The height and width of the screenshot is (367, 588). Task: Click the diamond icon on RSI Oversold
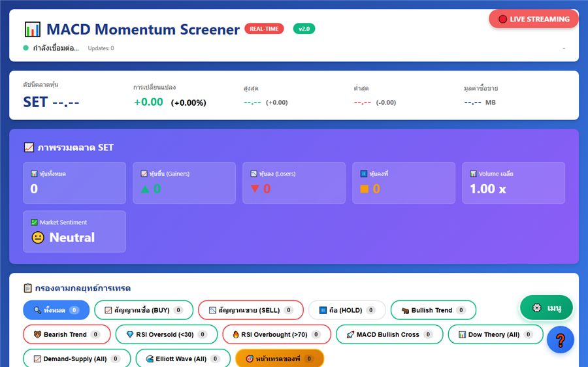pos(130,334)
